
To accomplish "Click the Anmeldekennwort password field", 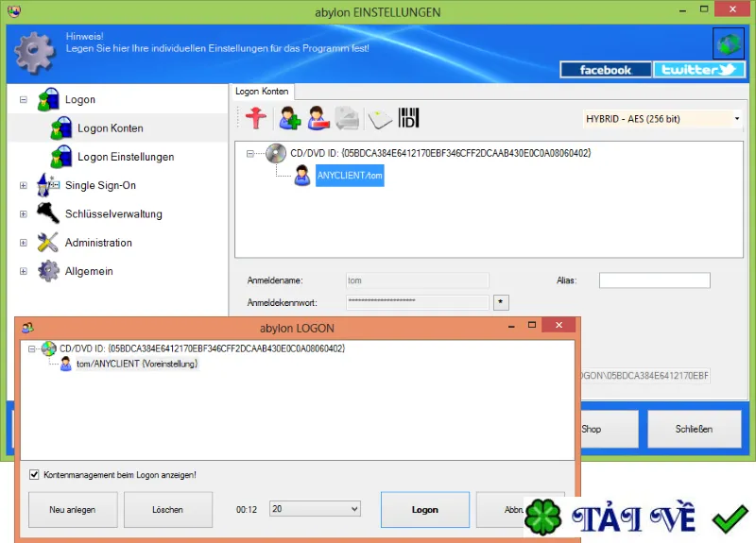I will click(417, 302).
